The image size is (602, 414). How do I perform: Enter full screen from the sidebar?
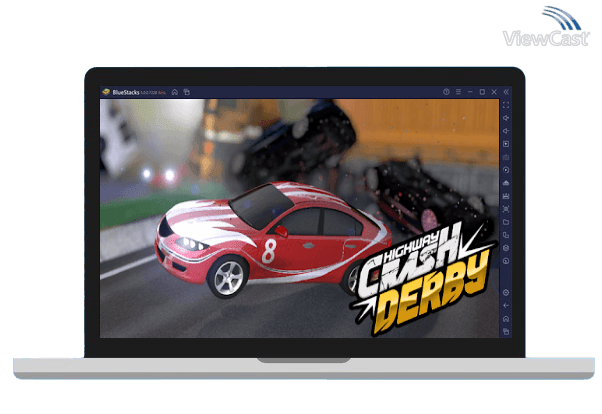pos(506,105)
